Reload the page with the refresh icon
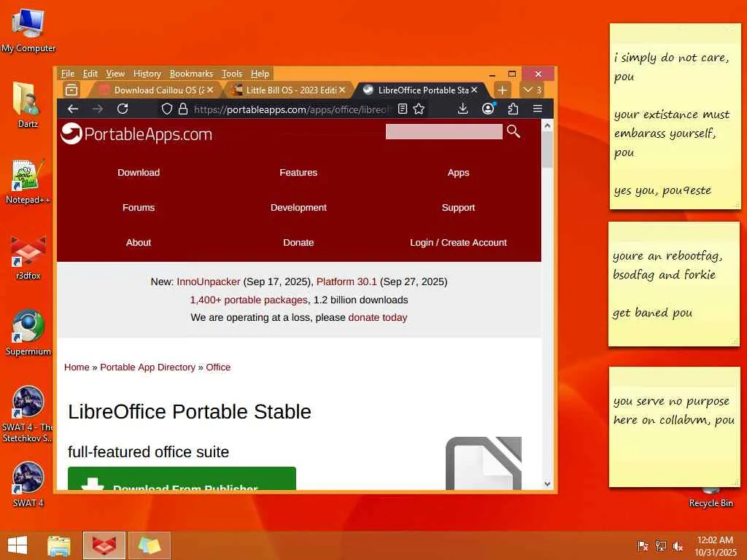Viewport: 747px width, 560px height. pos(123,109)
